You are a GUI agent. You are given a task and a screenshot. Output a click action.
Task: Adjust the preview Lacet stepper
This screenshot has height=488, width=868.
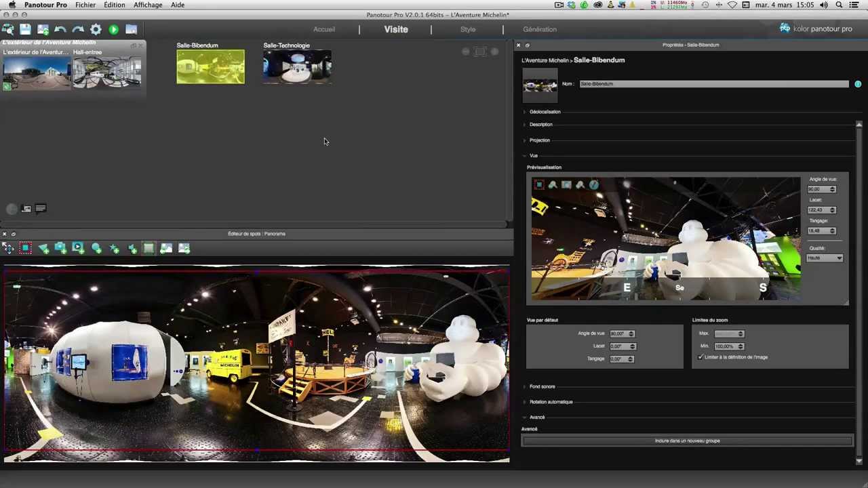tap(832, 210)
